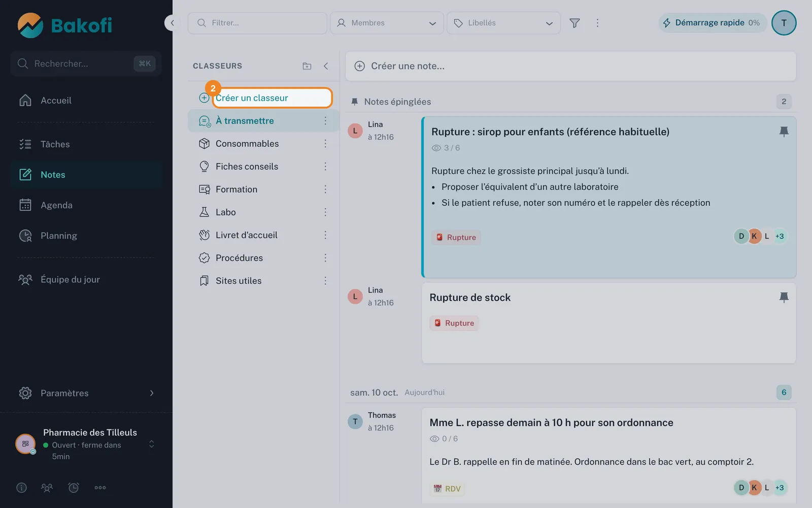Collapse the main sidebar arrow

172,23
